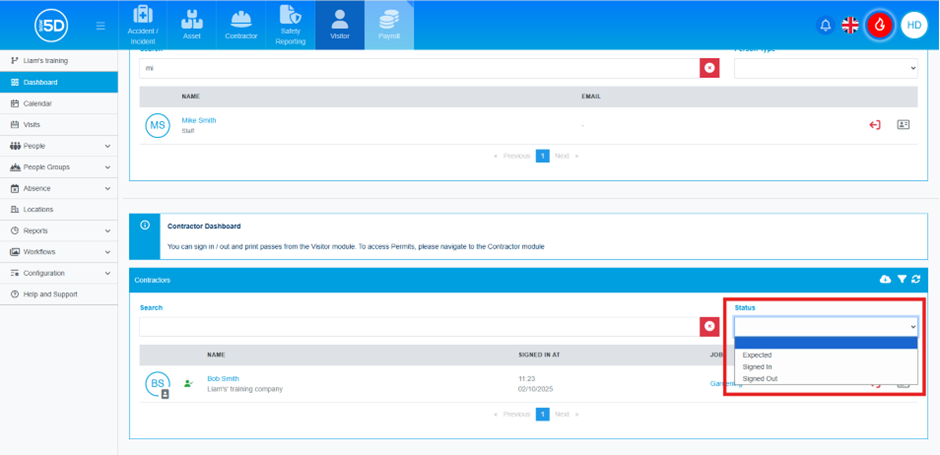Open the Contractor module tab

pos(241,25)
